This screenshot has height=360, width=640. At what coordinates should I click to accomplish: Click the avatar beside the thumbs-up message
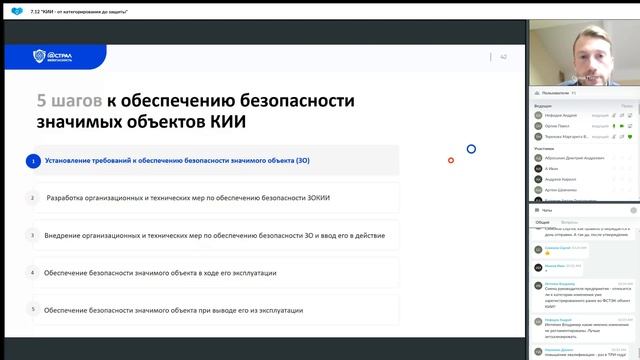click(538, 249)
